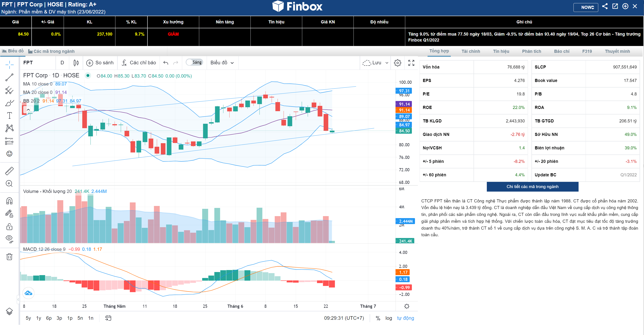This screenshot has width=644, height=335.
Task: Select the text annotation tool
Action: point(9,115)
